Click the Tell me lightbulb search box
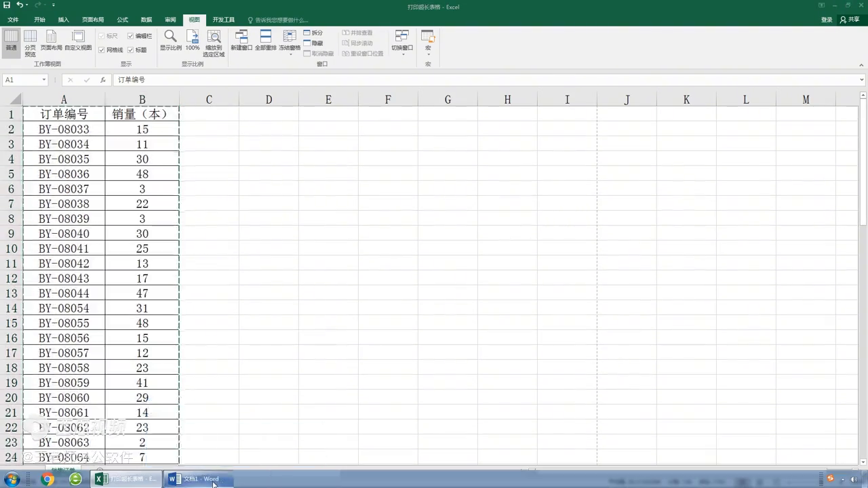The width and height of the screenshot is (868, 488). click(278, 20)
